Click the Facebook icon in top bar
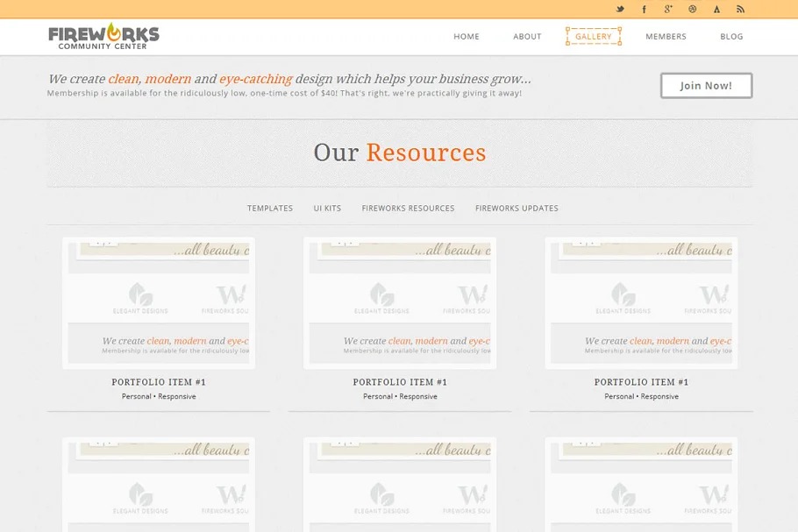This screenshot has width=798, height=532. click(645, 10)
